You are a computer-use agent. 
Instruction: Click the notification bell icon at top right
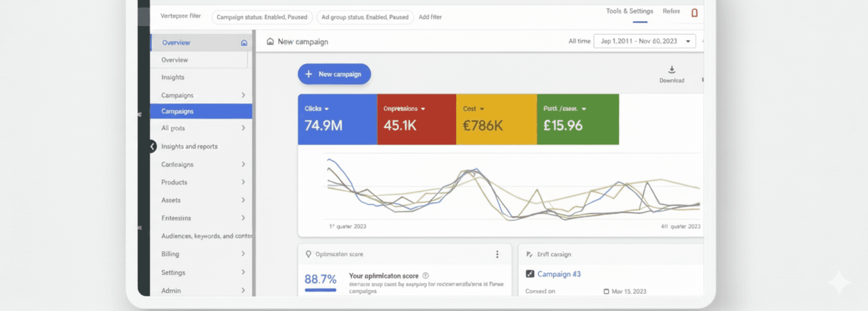[695, 13]
